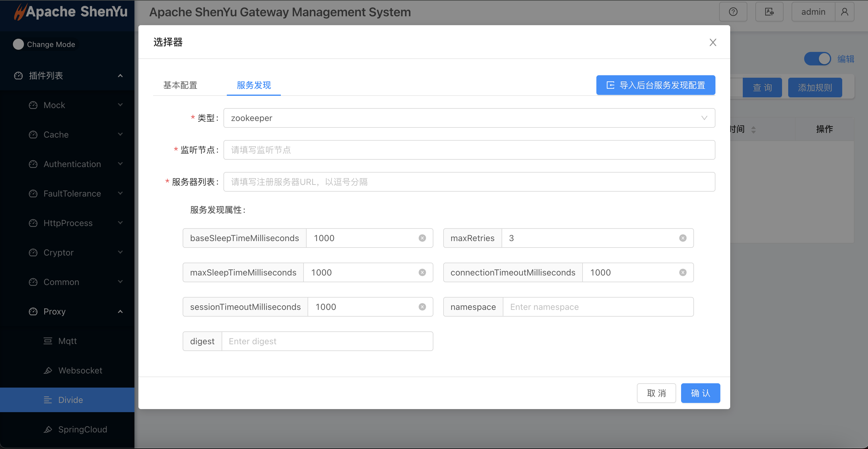The image size is (868, 449).
Task: Open the language translation icon
Action: tap(769, 12)
